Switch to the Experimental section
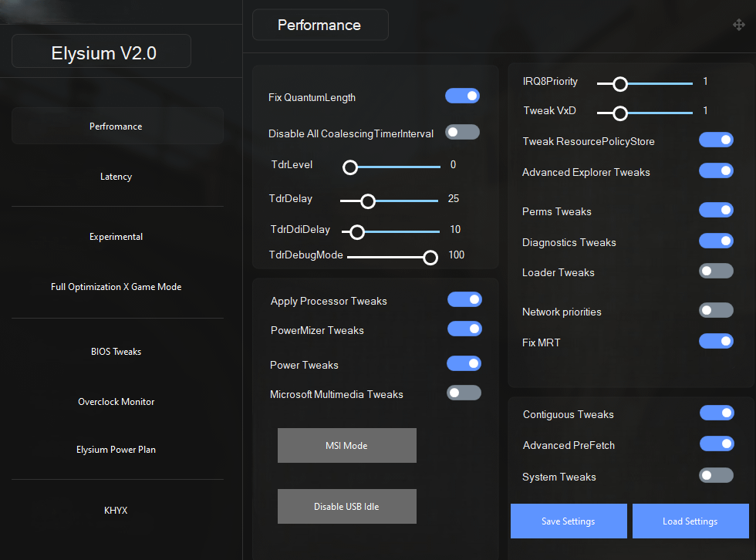Screen dimensions: 756x560 point(116,236)
